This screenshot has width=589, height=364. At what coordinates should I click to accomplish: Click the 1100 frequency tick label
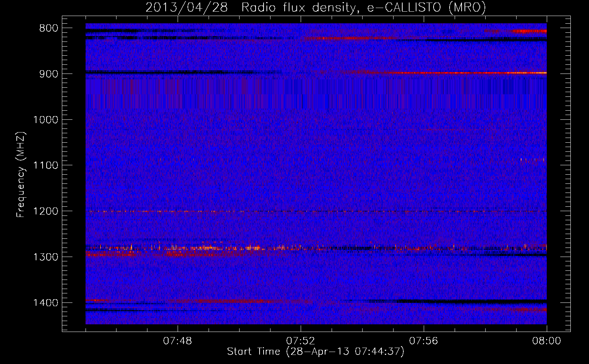click(x=46, y=165)
